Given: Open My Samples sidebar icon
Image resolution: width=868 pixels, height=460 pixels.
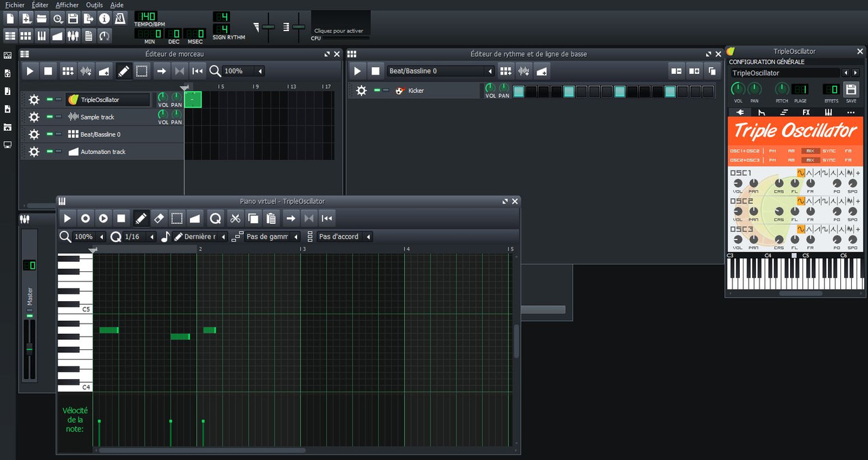Looking at the screenshot, I should tap(7, 91).
